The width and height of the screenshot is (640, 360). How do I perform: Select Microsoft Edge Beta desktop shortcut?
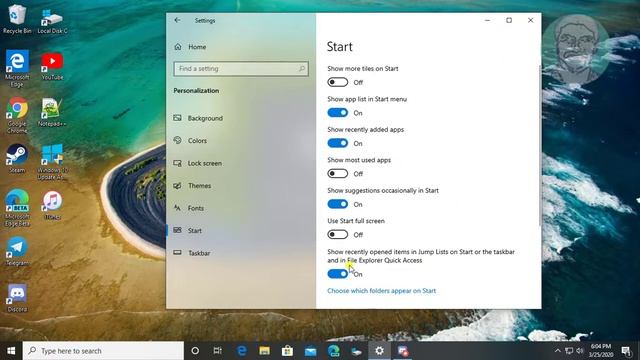[x=17, y=208]
